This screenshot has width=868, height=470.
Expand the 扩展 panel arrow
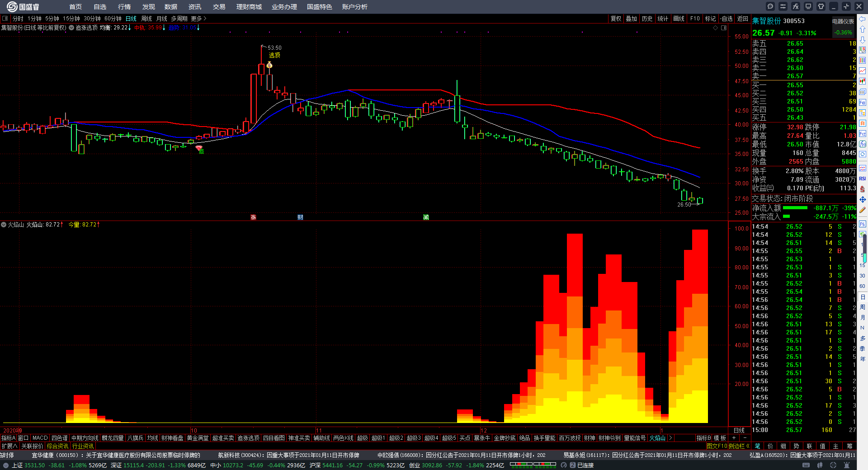pos(9,446)
